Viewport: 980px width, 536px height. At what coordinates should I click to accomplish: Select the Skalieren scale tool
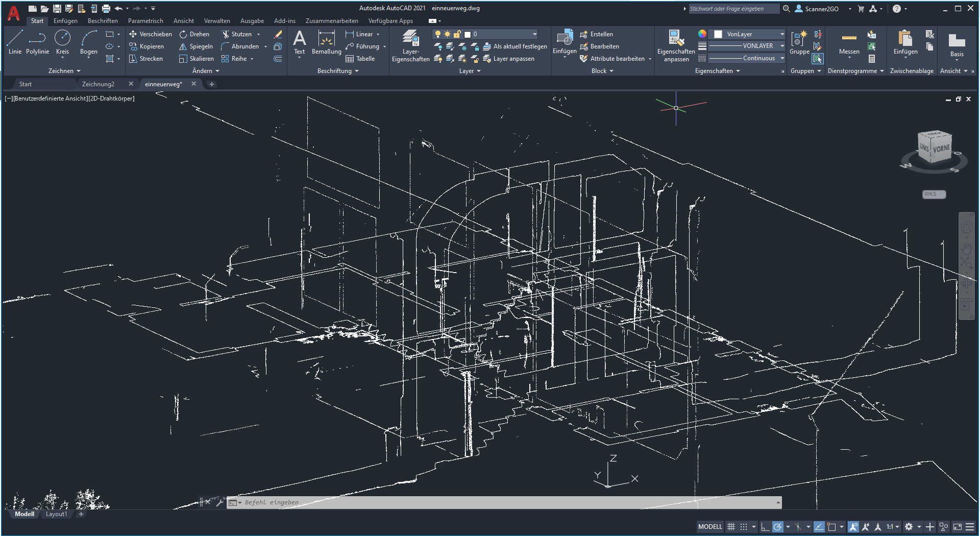(197, 59)
